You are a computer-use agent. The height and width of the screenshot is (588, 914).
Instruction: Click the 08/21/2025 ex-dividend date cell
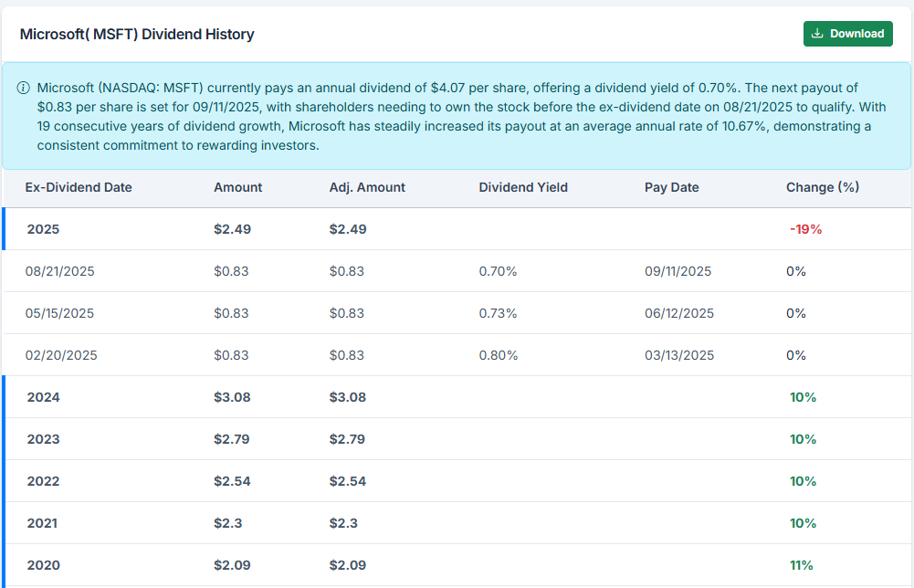[59, 271]
